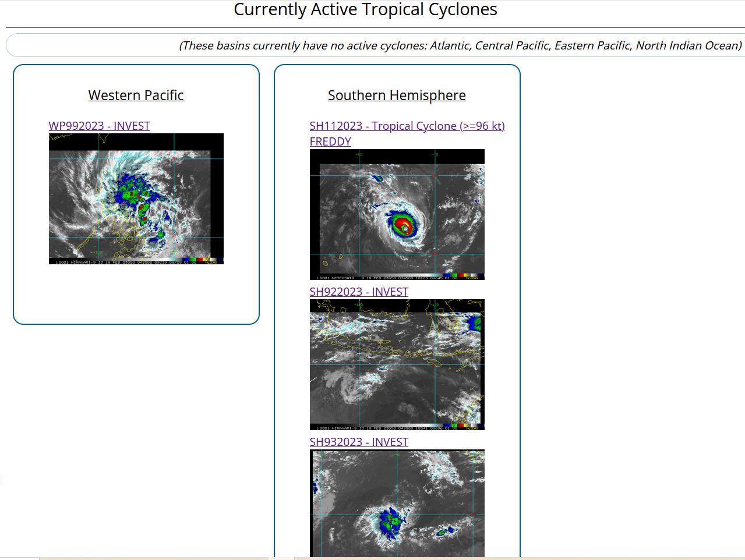Click the main convective cluster in SH932023 image
The height and width of the screenshot is (560, 745).
390,522
